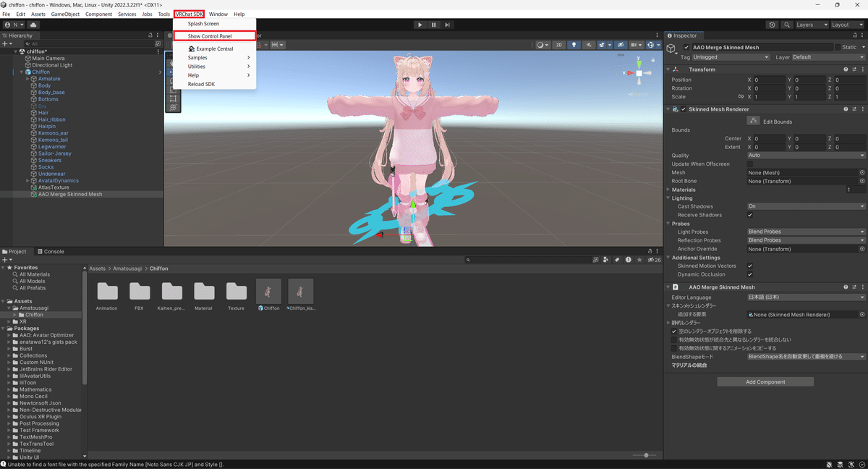Open the Quality dropdown Auto
The height and width of the screenshot is (469, 868).
[806, 156]
